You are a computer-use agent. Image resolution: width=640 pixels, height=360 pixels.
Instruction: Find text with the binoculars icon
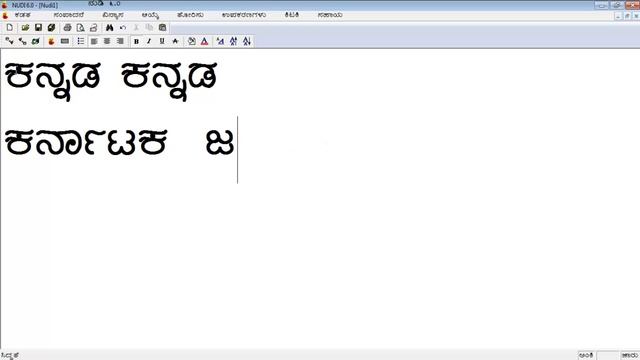point(109,28)
